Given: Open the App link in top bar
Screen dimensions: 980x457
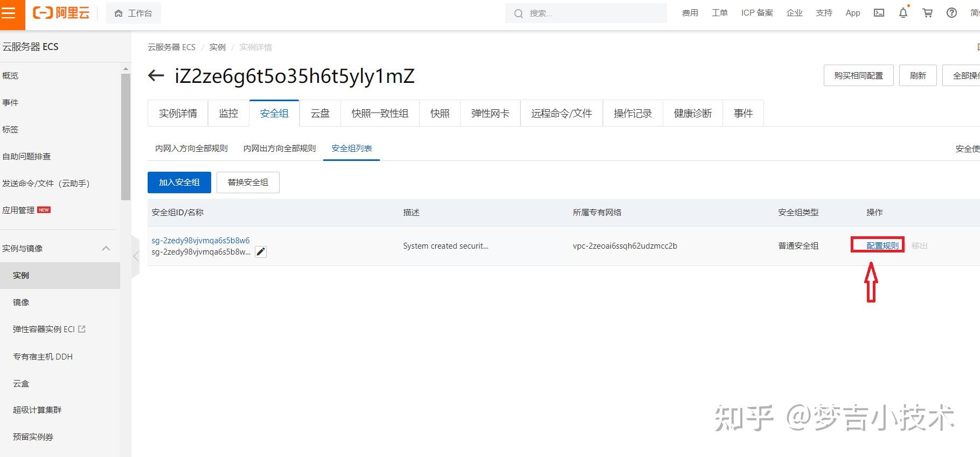Looking at the screenshot, I should (x=853, y=13).
